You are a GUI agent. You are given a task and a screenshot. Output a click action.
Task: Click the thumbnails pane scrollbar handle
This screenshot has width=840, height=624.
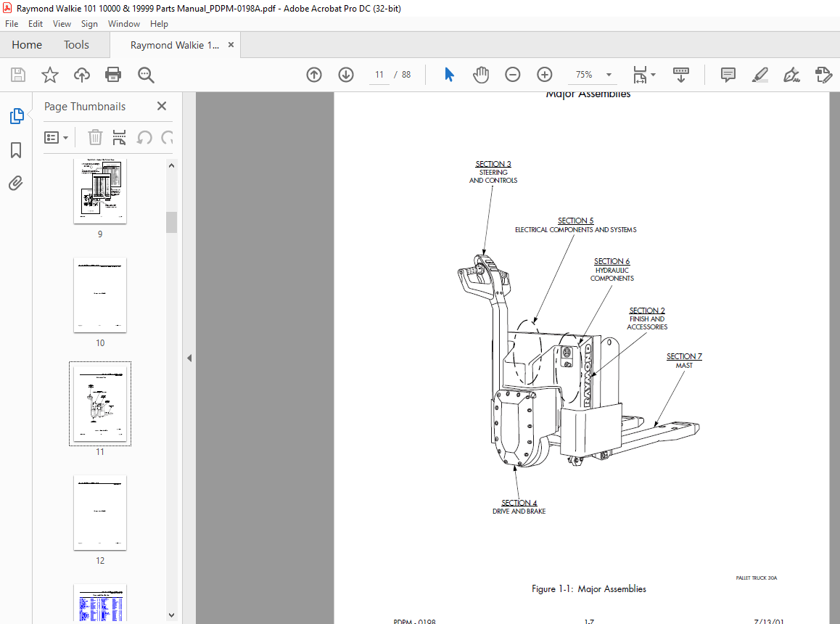tap(171, 222)
